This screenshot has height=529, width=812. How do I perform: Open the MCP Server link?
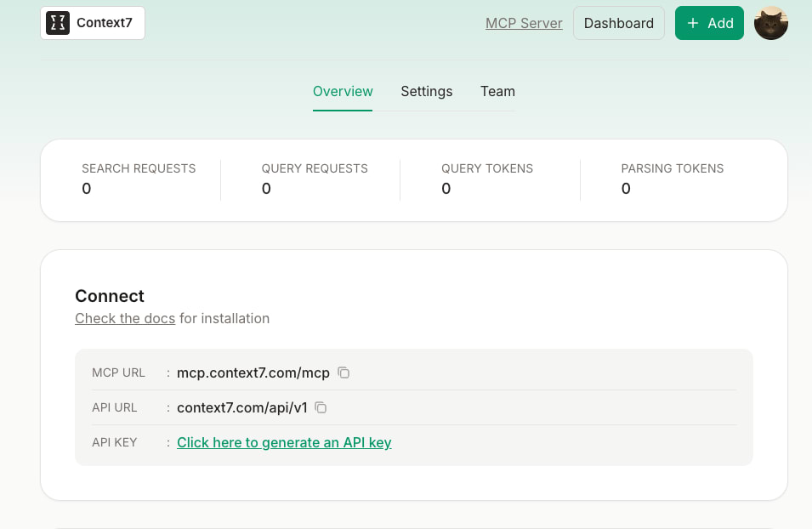click(524, 23)
